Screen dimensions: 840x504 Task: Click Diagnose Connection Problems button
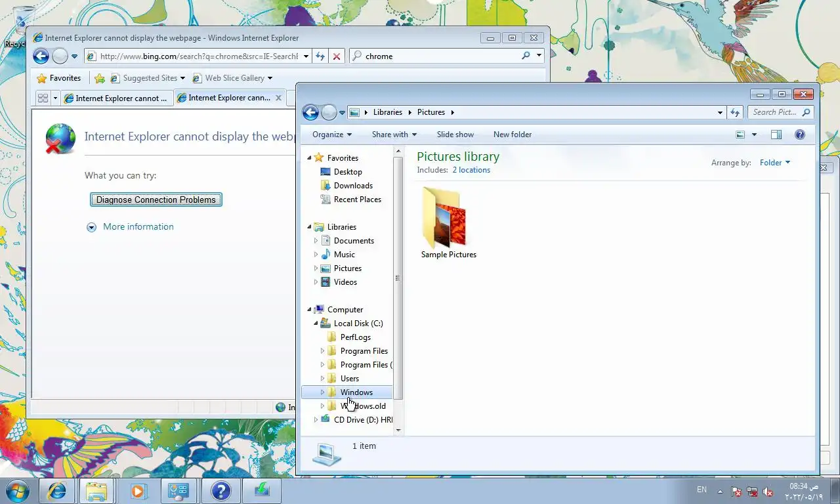pyautogui.click(x=156, y=199)
